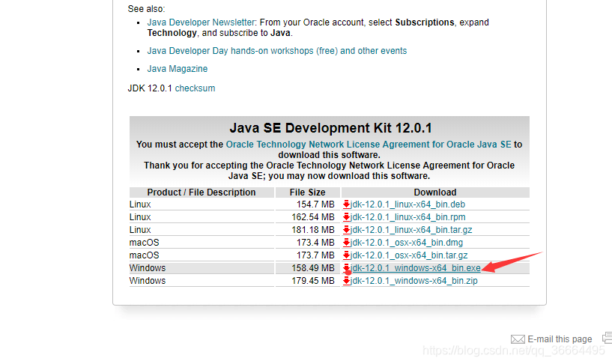
Task: Click download icon beside jdk-12.0.1_linux-x64_bin.deb
Action: coord(346,204)
